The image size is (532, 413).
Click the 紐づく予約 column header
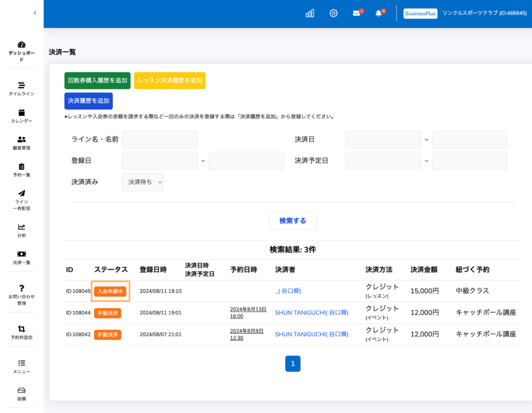pyautogui.click(x=472, y=269)
